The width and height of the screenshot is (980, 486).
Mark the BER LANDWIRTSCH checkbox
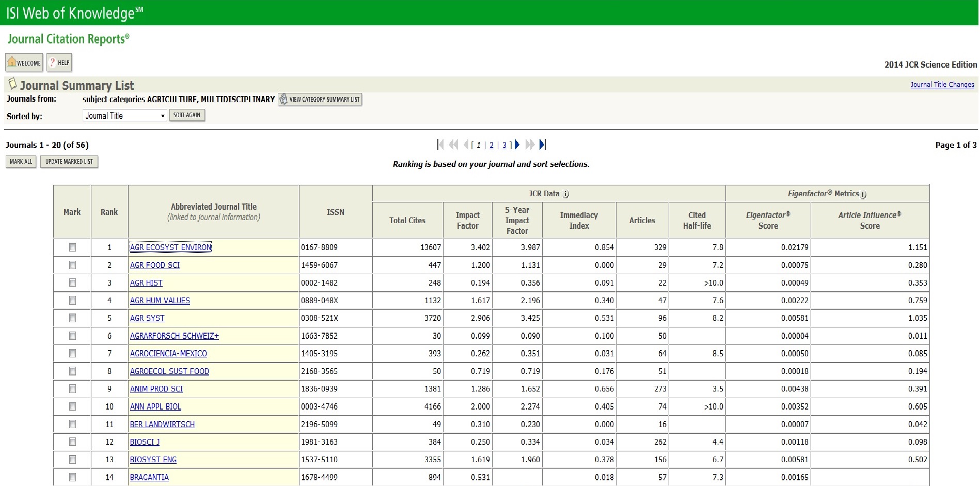point(73,424)
